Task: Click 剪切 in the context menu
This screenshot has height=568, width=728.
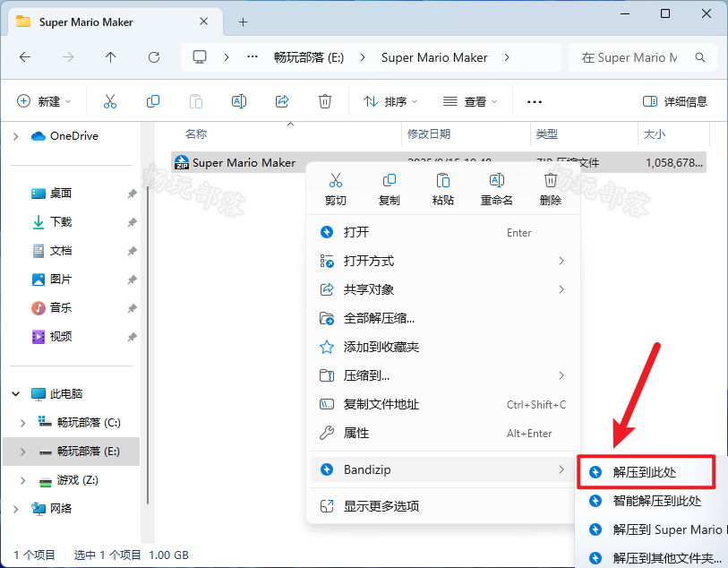Action: coord(336,189)
